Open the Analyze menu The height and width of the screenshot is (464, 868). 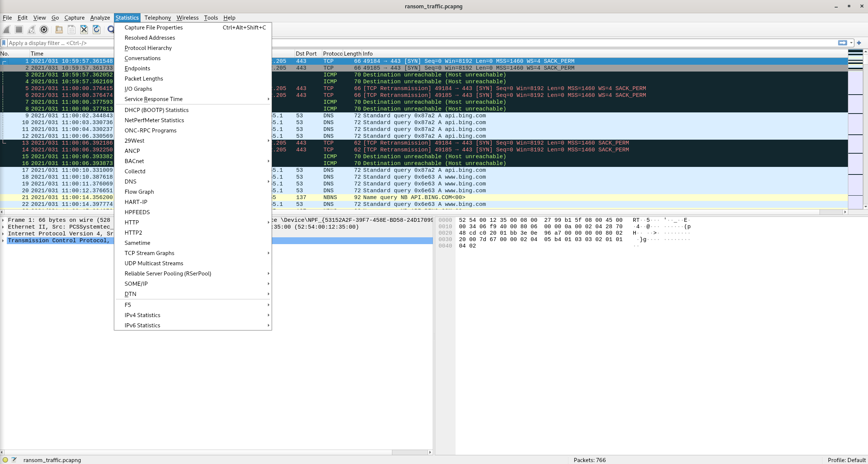(x=100, y=17)
